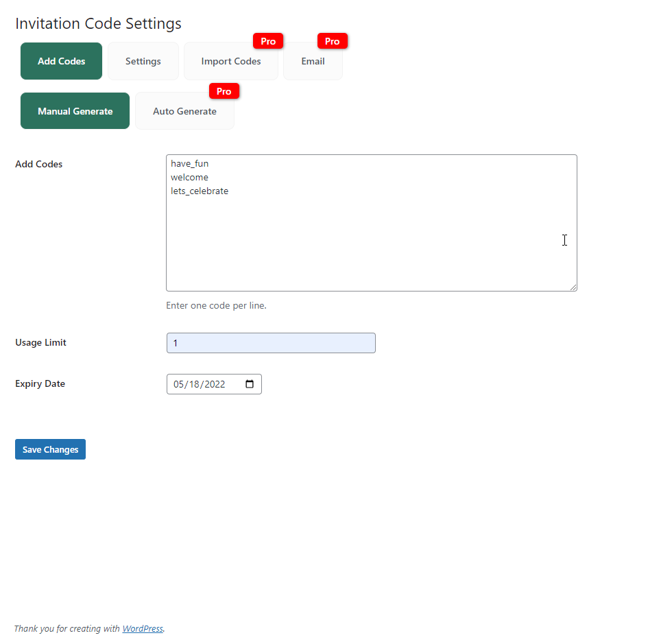Save Changes to the invitation codes
Screen dimensions: 672x642
[x=50, y=449]
